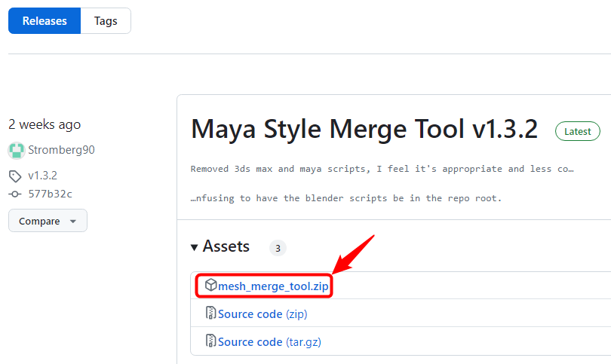Open the Compare dropdown
The height and width of the screenshot is (364, 611).
click(48, 221)
